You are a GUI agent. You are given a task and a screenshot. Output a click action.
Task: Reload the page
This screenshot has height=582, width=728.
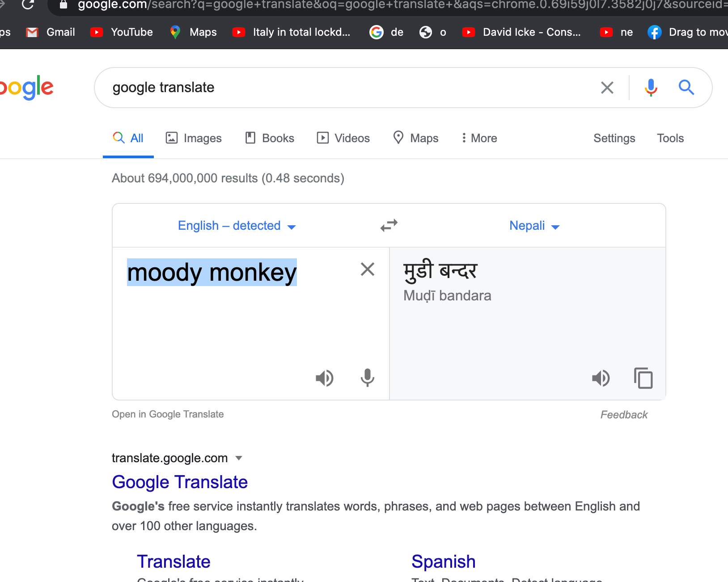tap(28, 4)
